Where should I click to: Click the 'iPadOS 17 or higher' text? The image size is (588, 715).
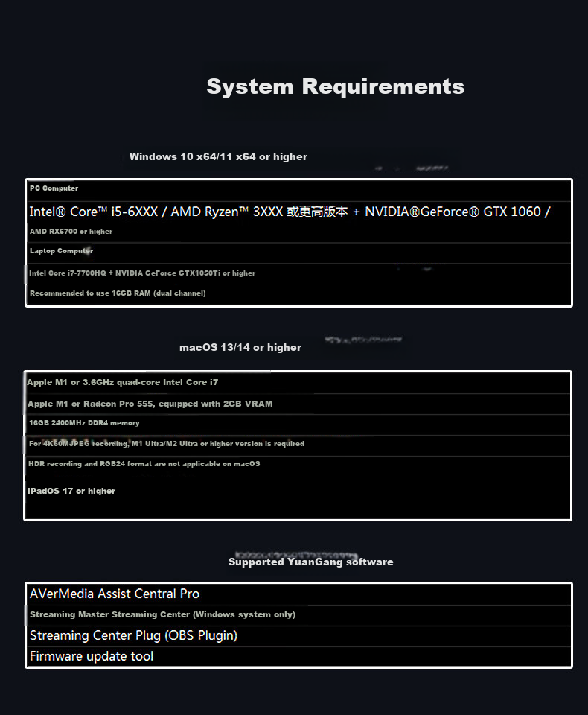(71, 491)
